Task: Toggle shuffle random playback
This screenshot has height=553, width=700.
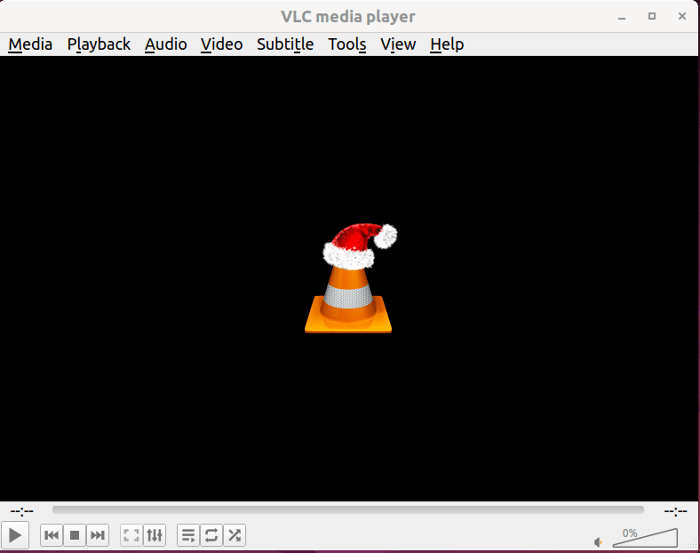Action: coord(234,535)
